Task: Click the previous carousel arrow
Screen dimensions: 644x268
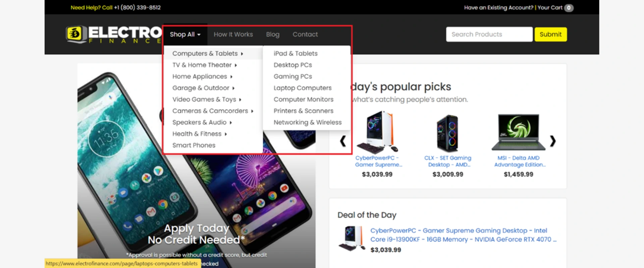Action: (343, 141)
